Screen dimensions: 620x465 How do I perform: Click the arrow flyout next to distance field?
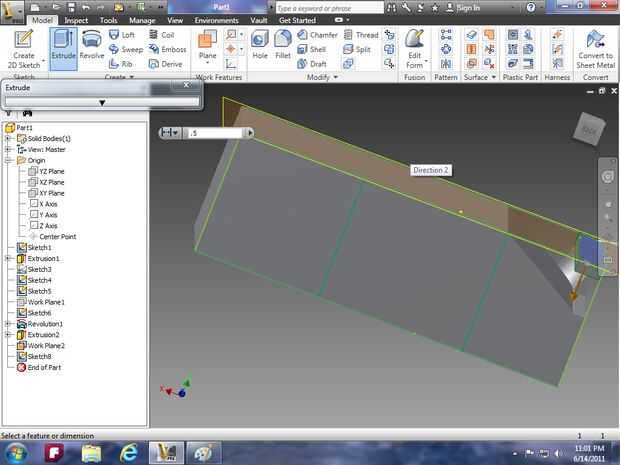250,133
